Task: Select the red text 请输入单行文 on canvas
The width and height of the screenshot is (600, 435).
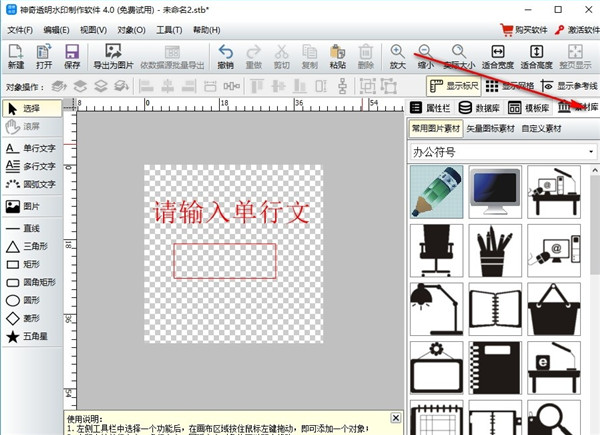Action: 231,212
